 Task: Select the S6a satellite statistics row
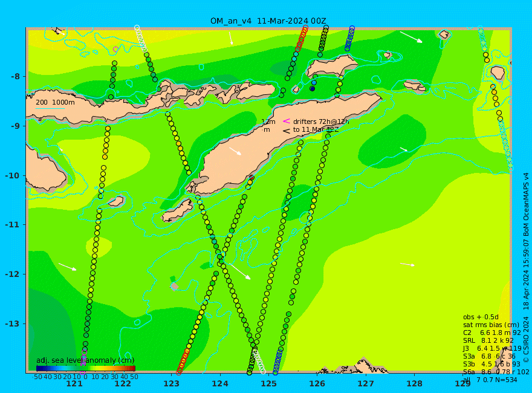coord(496,372)
